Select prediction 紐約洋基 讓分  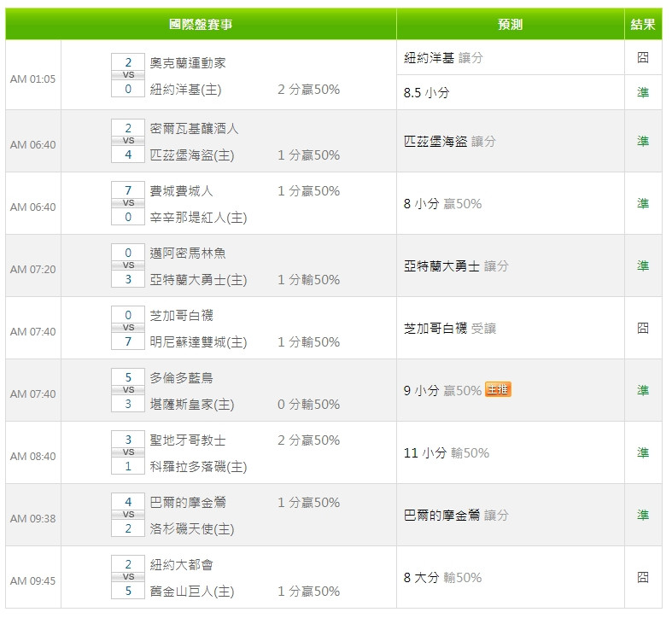click(443, 57)
